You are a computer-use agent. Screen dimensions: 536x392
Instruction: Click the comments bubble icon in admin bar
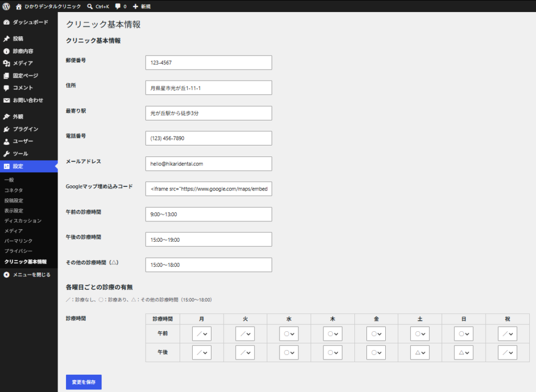(118, 6)
